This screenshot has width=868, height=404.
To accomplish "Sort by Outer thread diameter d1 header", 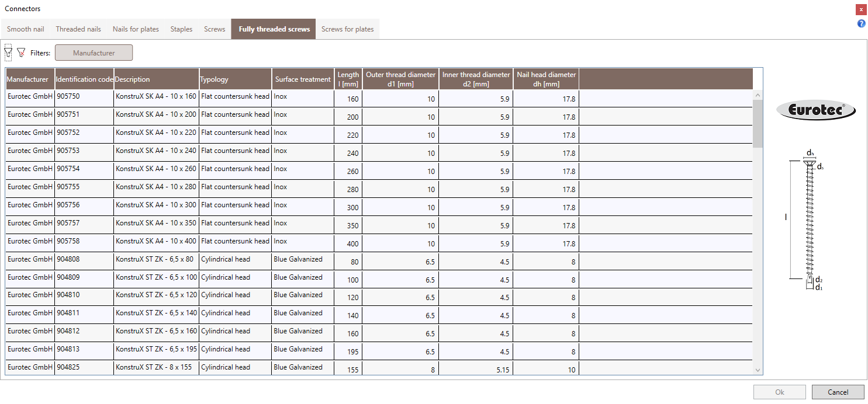I will point(400,79).
